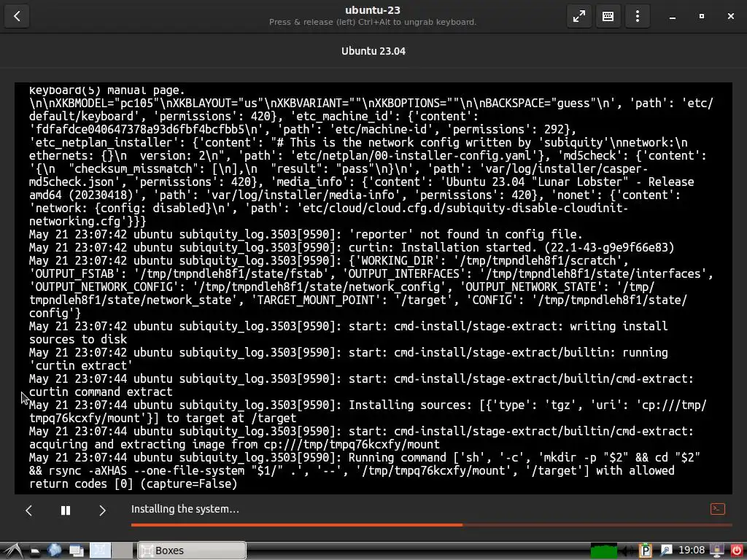This screenshot has width=747, height=560.
Task: Open the clipboard manager tray icon
Action: coord(646,551)
